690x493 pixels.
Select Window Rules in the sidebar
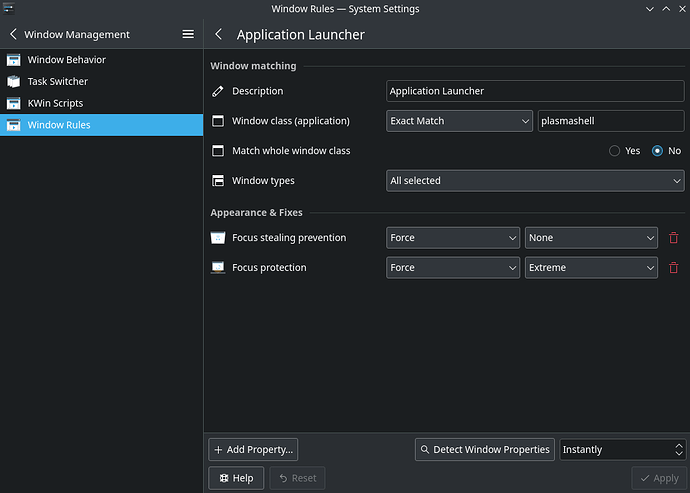(101, 125)
